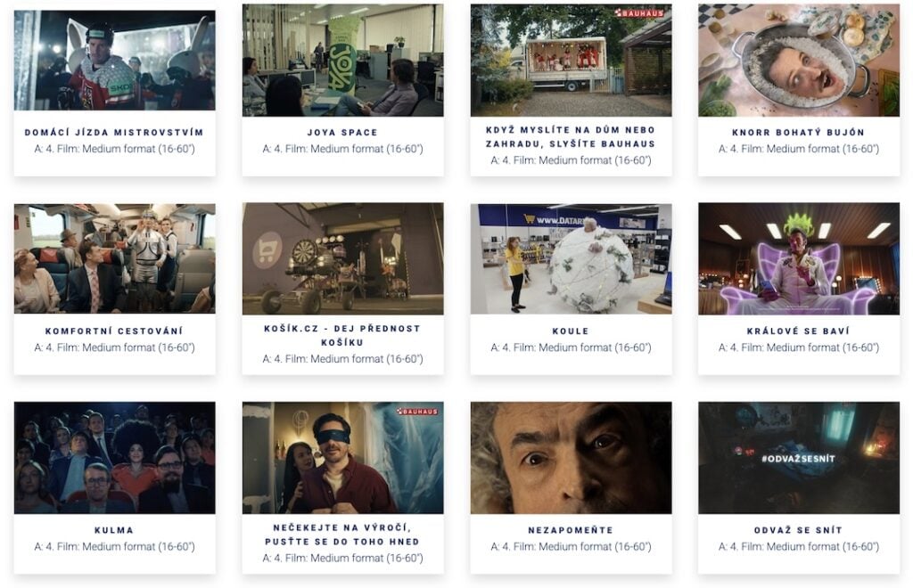Screen dimensions: 913x588
Task: Click the Odvaž se snít title
Action: tap(798, 530)
